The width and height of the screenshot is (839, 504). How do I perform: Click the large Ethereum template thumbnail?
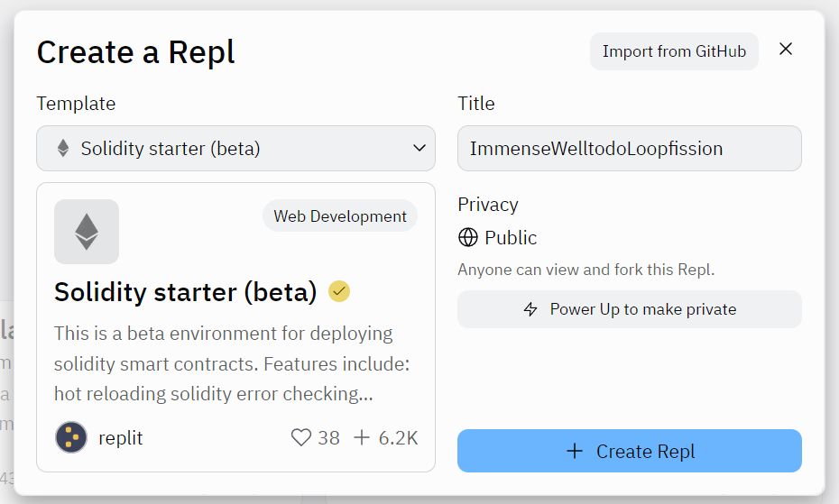click(87, 232)
